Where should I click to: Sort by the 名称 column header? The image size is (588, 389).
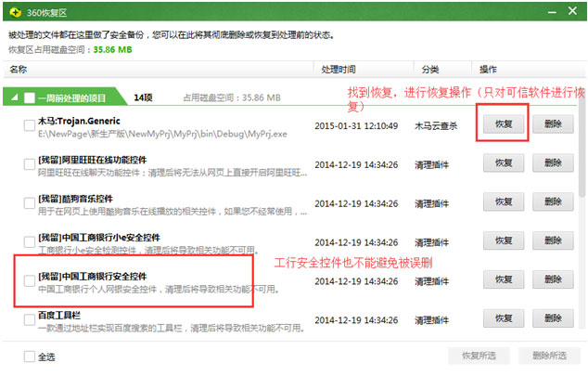158,69
